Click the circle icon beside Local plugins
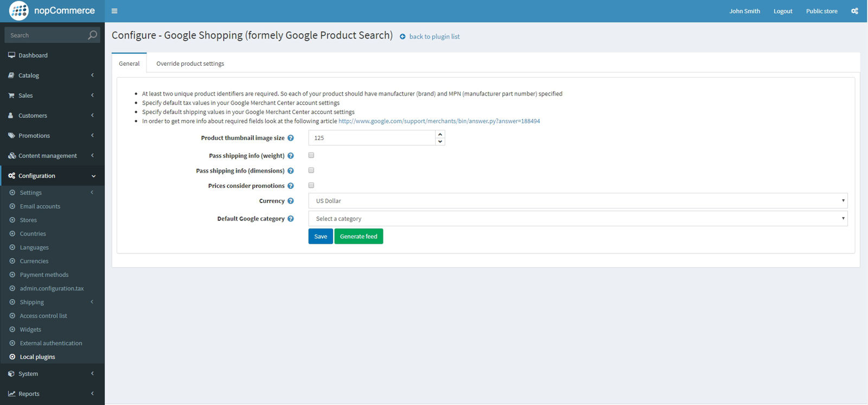 pyautogui.click(x=12, y=357)
